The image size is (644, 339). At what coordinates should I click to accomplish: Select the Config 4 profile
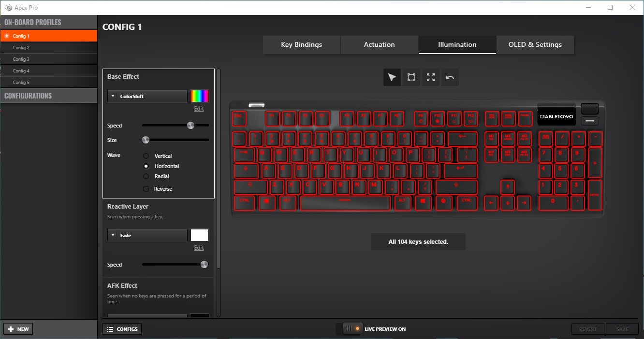[49, 71]
